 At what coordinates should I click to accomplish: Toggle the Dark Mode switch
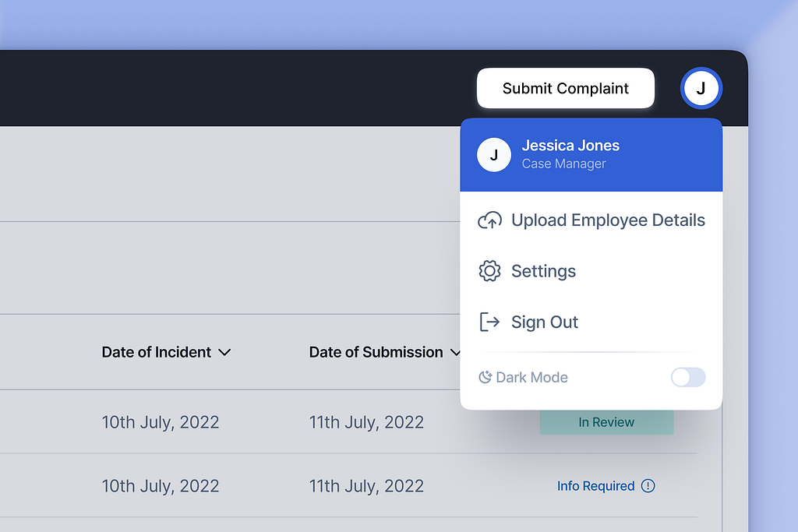[x=688, y=377]
